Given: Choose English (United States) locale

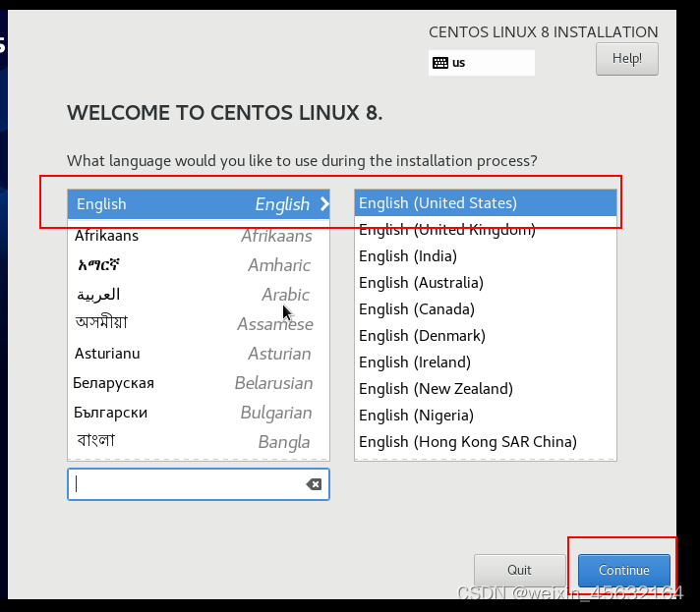Looking at the screenshot, I should pos(486,203).
